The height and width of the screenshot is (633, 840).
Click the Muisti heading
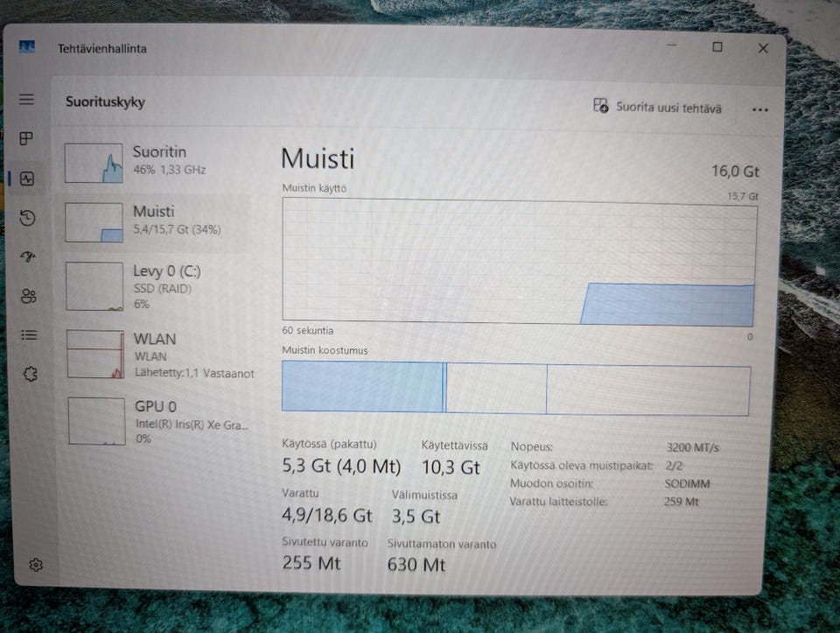318,158
